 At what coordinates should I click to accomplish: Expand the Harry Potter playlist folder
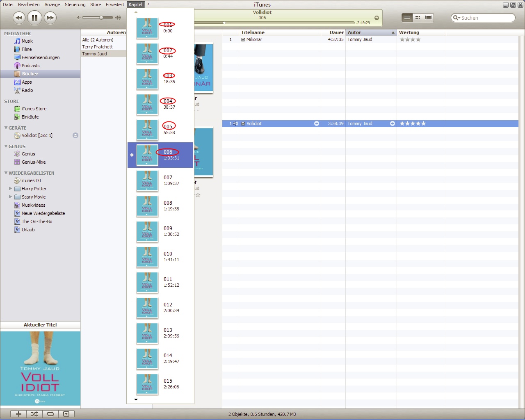pos(11,189)
